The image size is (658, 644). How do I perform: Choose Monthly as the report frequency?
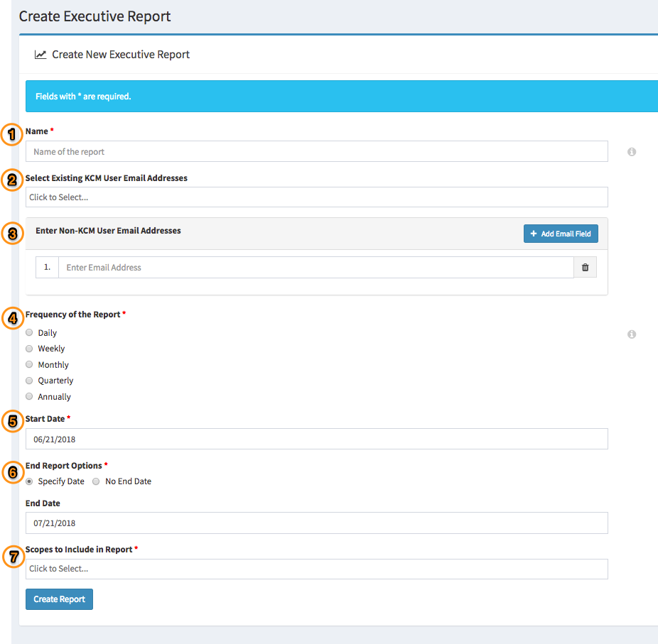28,364
